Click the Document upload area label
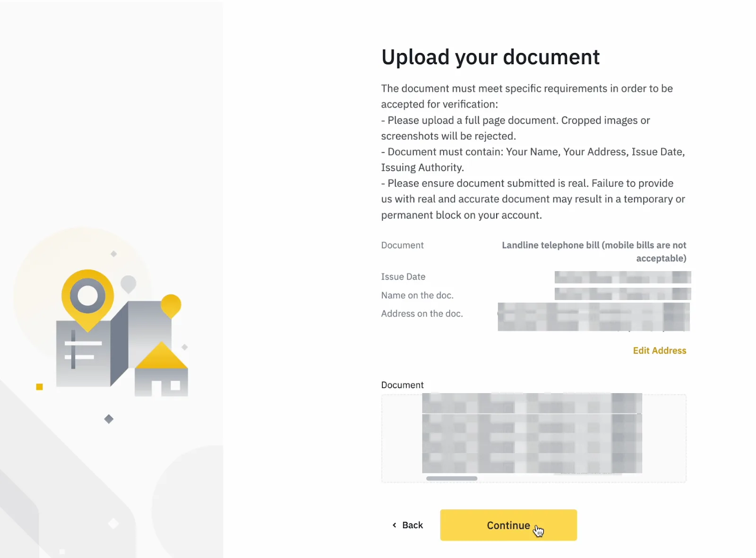 [403, 385]
